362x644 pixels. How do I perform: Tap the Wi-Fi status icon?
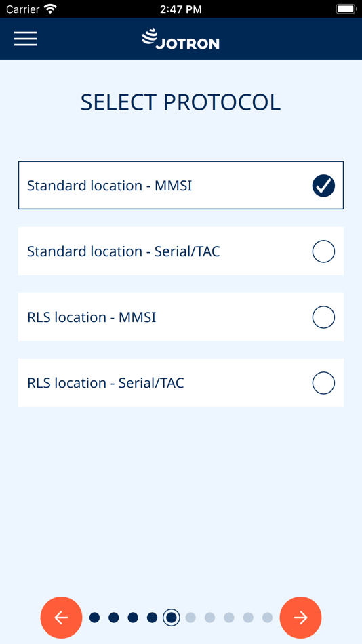[51, 9]
